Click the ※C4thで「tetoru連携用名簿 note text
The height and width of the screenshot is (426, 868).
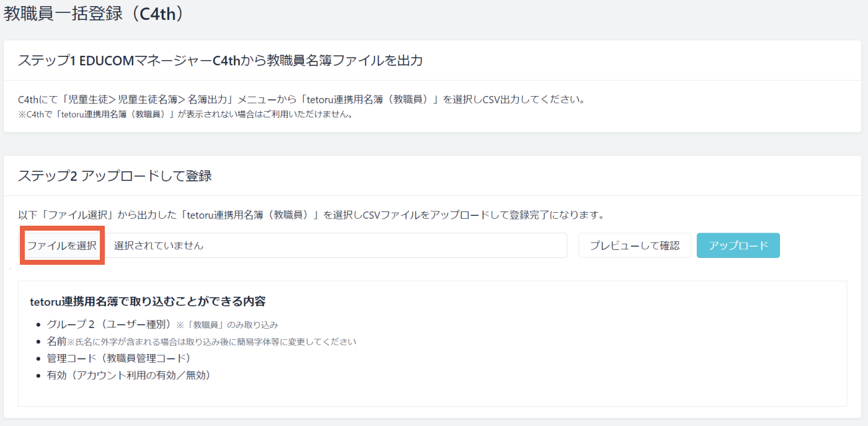pyautogui.click(x=185, y=114)
